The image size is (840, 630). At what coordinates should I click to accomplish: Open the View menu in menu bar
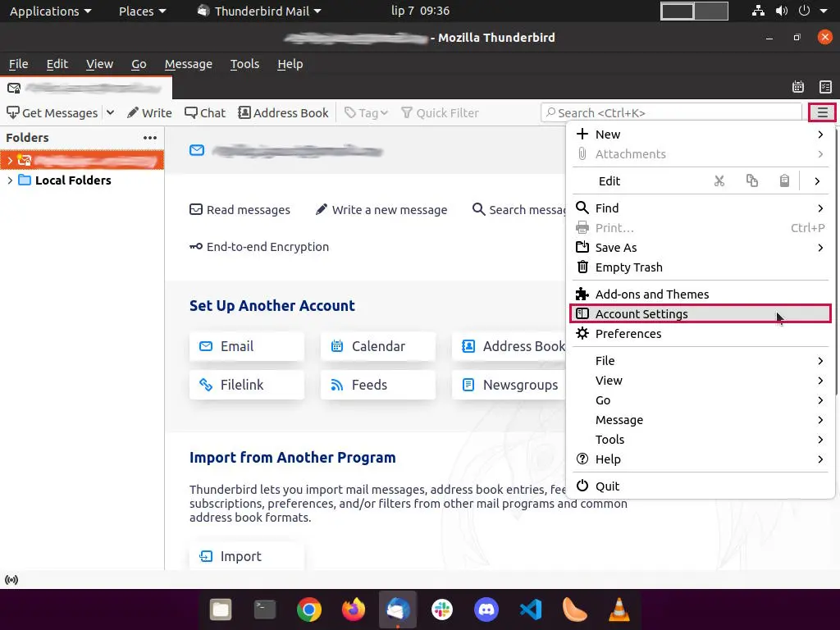(99, 64)
